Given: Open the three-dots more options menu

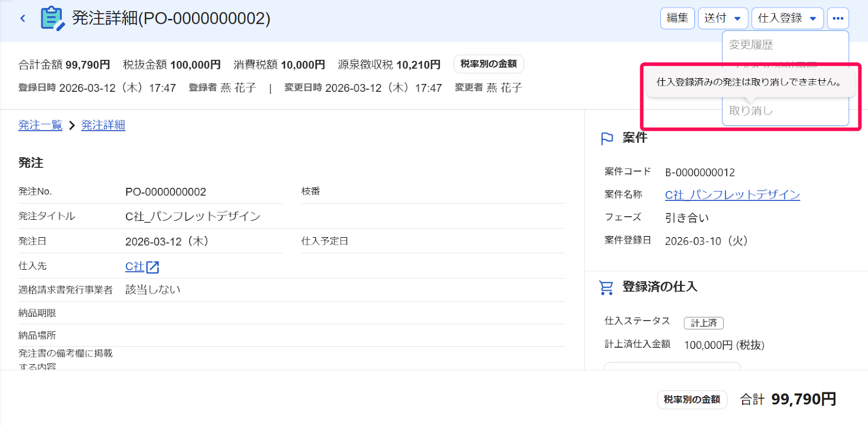Looking at the screenshot, I should pyautogui.click(x=838, y=18).
